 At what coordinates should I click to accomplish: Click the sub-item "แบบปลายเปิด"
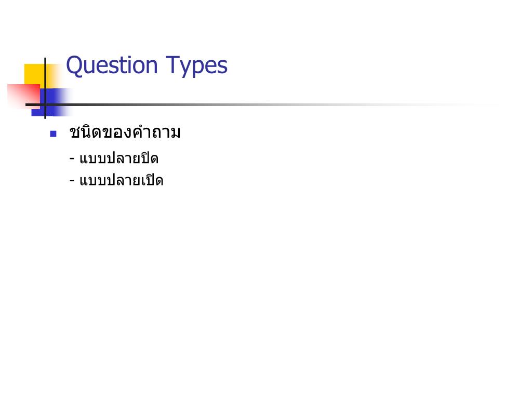(x=121, y=180)
